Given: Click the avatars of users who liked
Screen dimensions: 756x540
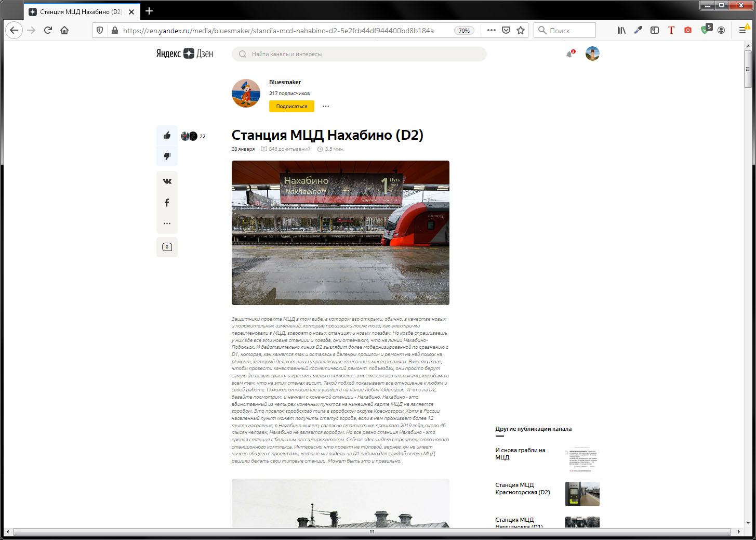Looking at the screenshot, I should click(x=189, y=136).
